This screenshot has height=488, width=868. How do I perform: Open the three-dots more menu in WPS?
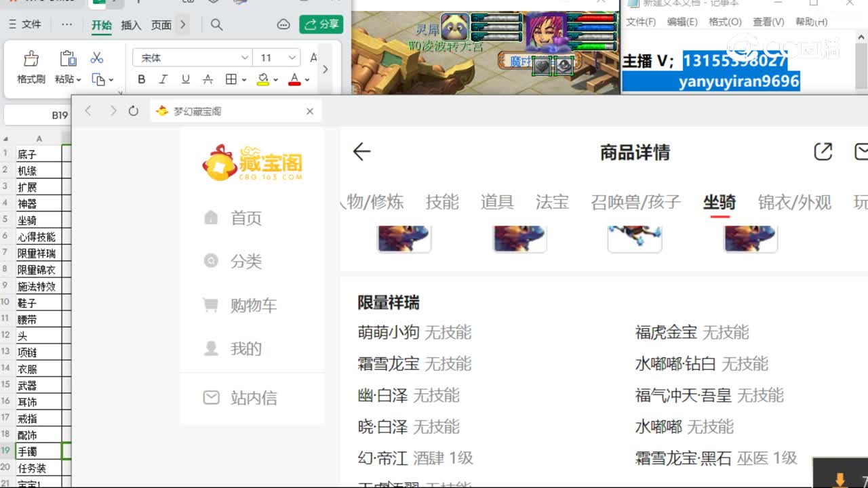tap(66, 24)
